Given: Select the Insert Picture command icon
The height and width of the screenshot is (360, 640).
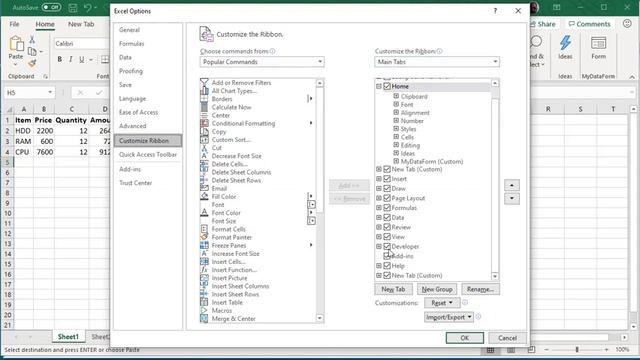Looking at the screenshot, I should [x=204, y=278].
